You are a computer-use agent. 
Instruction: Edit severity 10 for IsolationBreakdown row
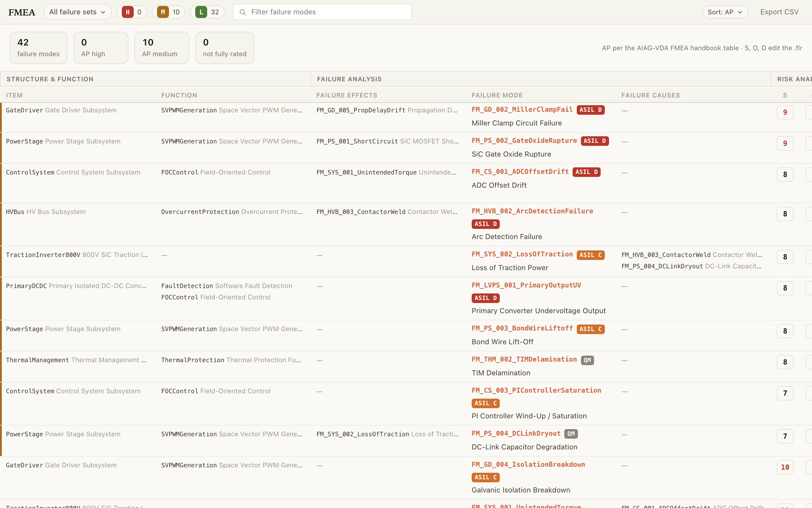(785, 467)
